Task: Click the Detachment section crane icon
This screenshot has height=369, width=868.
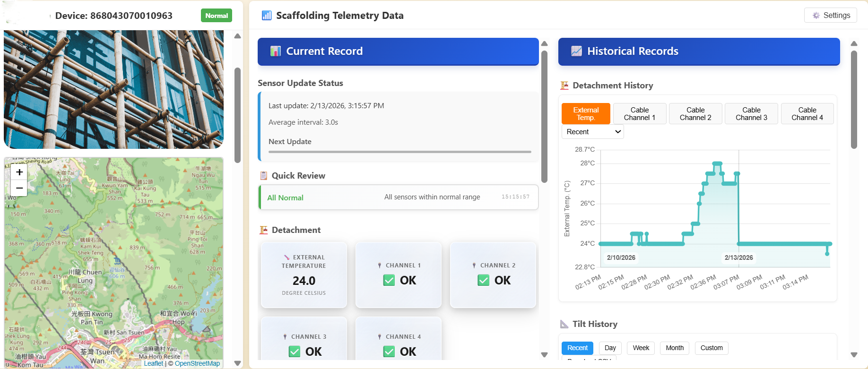Action: 264,230
